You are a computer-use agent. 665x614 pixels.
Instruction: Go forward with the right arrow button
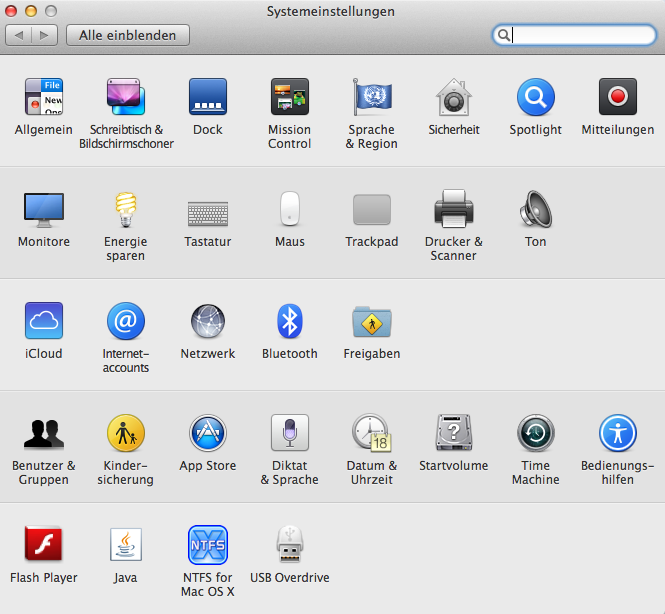(x=45, y=35)
